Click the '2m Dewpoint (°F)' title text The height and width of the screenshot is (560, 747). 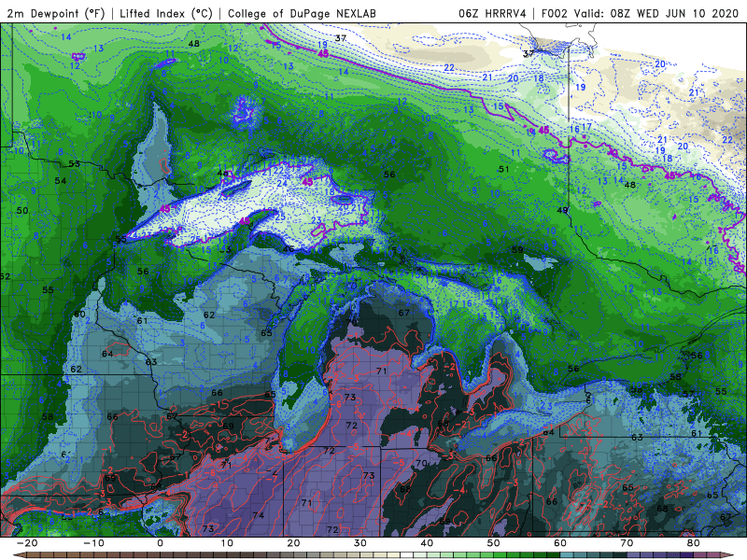point(55,13)
